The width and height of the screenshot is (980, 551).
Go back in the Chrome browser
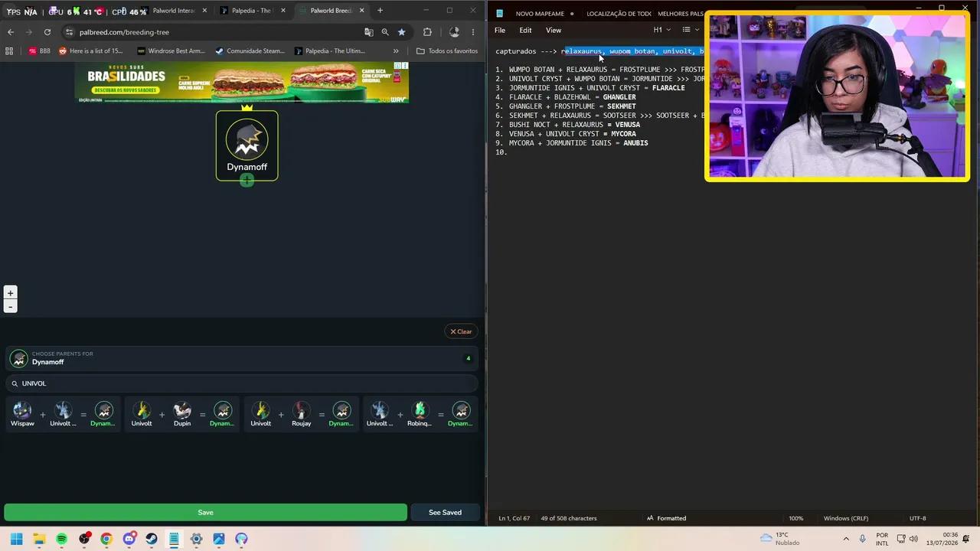tap(11, 32)
